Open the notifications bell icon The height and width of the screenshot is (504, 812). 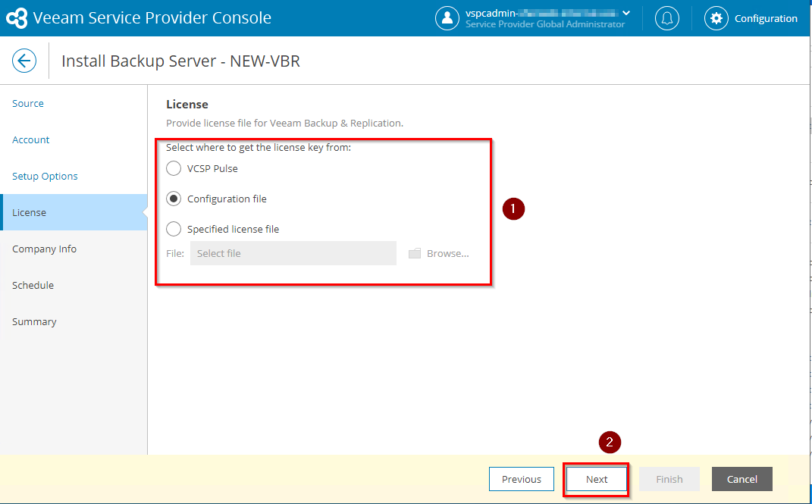click(x=667, y=18)
